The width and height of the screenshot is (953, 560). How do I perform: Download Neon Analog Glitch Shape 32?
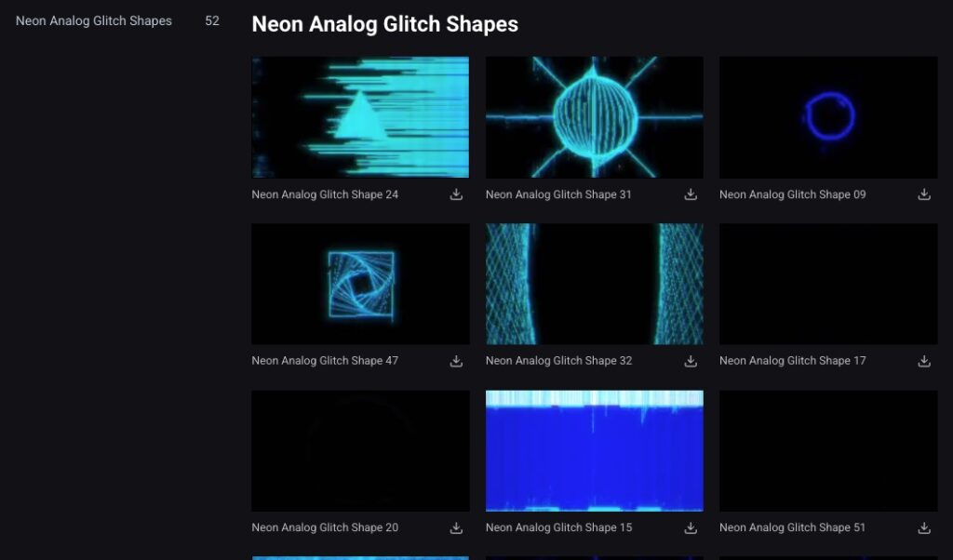coord(691,361)
